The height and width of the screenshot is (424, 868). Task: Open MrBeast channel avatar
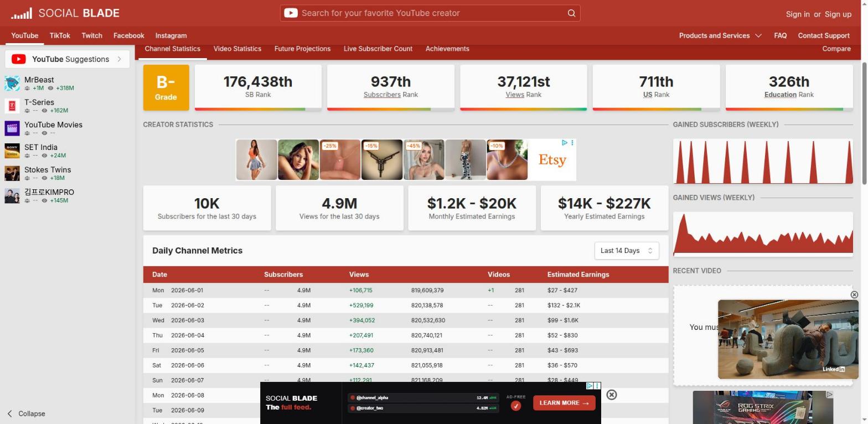(12, 84)
